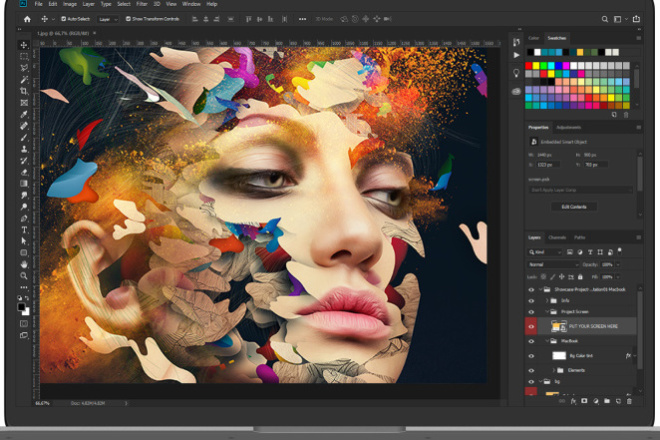
Task: Toggle the Auto-Select checkbox
Action: point(64,19)
